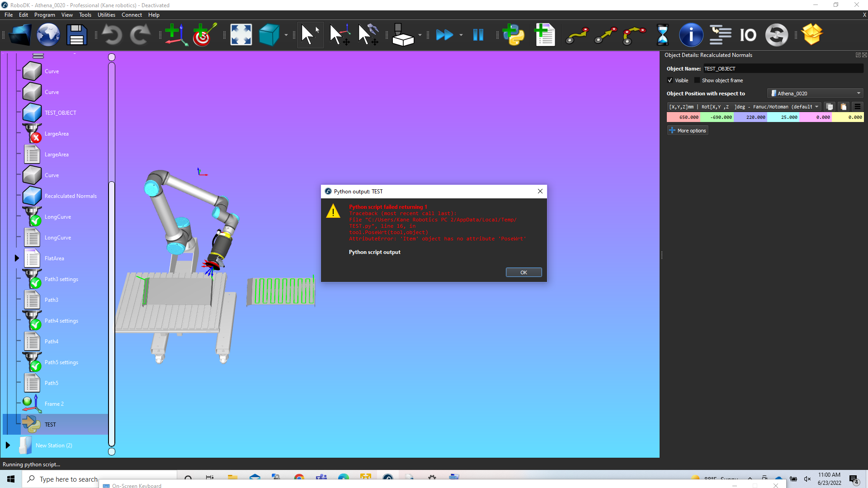Click the Fast simulation double-arrow icon
Image resolution: width=868 pixels, height=488 pixels.
click(x=444, y=35)
